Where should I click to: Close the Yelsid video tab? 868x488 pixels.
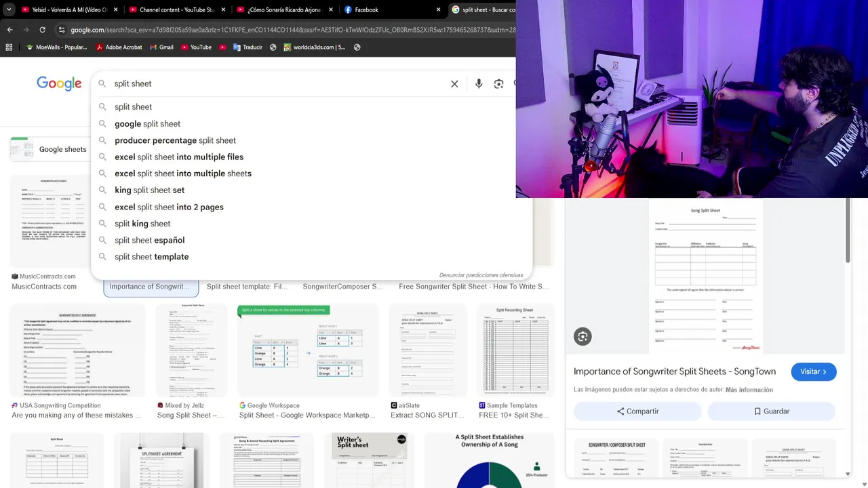(x=115, y=9)
